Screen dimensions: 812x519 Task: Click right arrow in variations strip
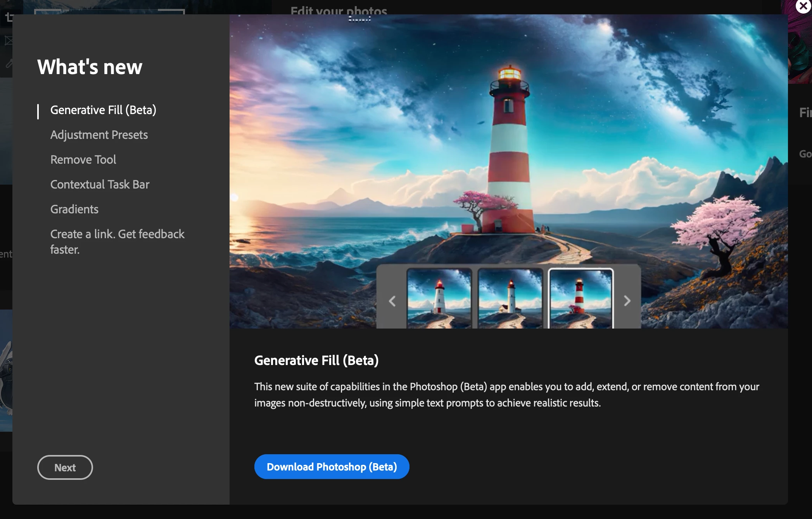pos(627,301)
